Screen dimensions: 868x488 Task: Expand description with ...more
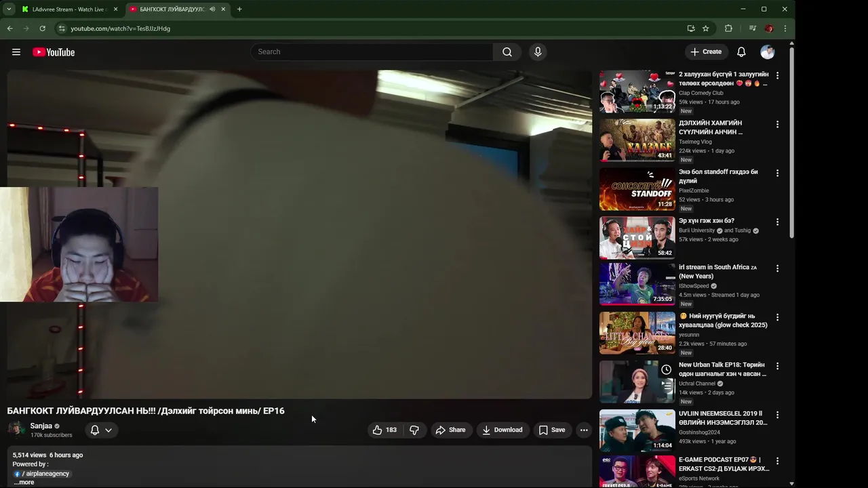[x=24, y=483]
